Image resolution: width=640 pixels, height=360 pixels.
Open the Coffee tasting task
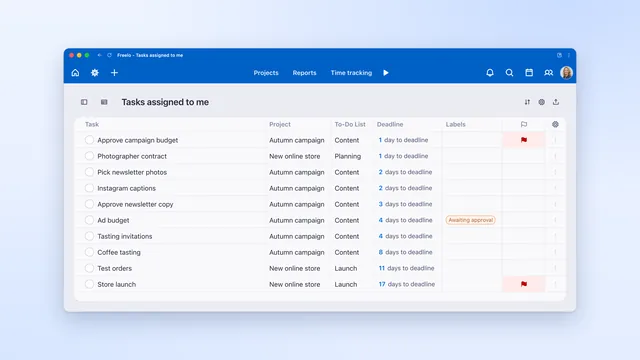[x=119, y=252]
